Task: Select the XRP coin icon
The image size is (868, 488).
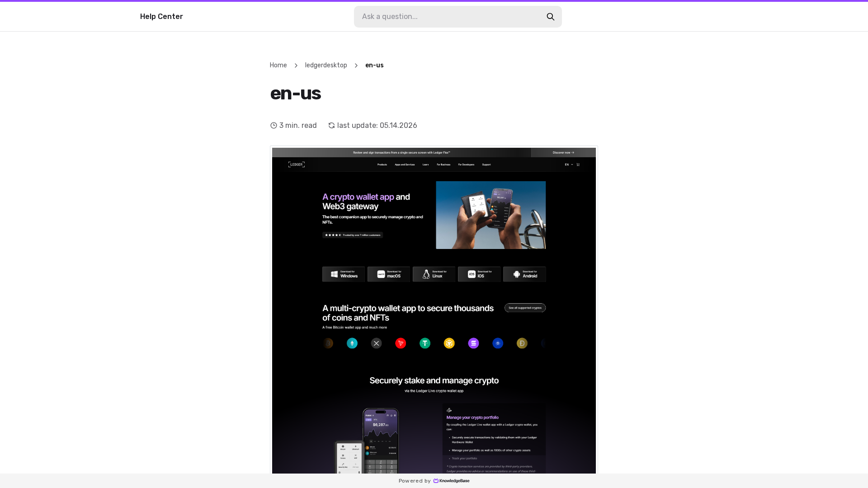Action: 377,343
